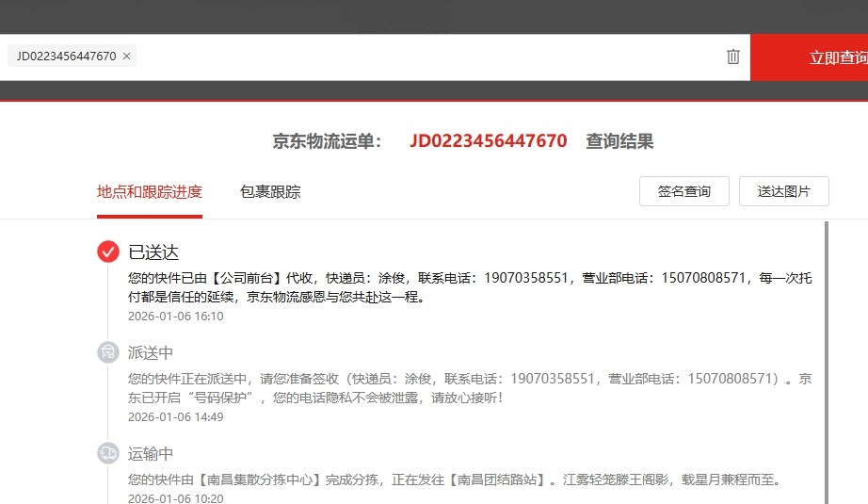Screen dimensions: 868x504
Task: Click the 派送中 status heading
Action: click(x=151, y=353)
